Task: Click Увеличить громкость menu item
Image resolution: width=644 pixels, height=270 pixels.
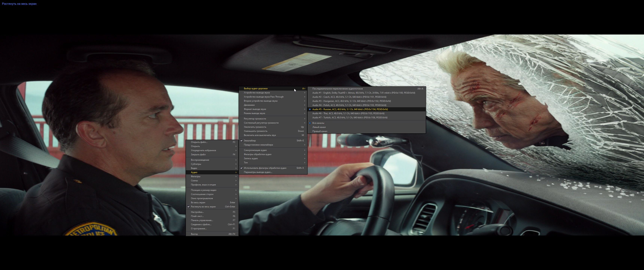Action: 273,127
